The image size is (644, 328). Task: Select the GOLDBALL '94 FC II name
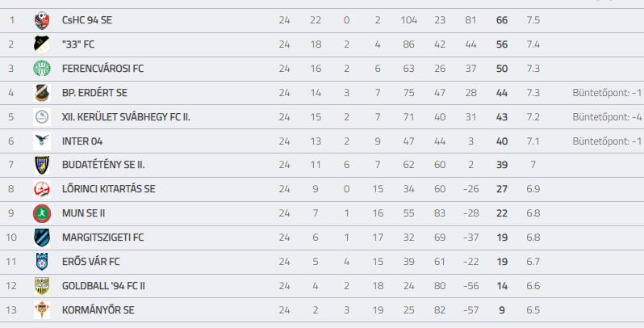[x=103, y=286]
